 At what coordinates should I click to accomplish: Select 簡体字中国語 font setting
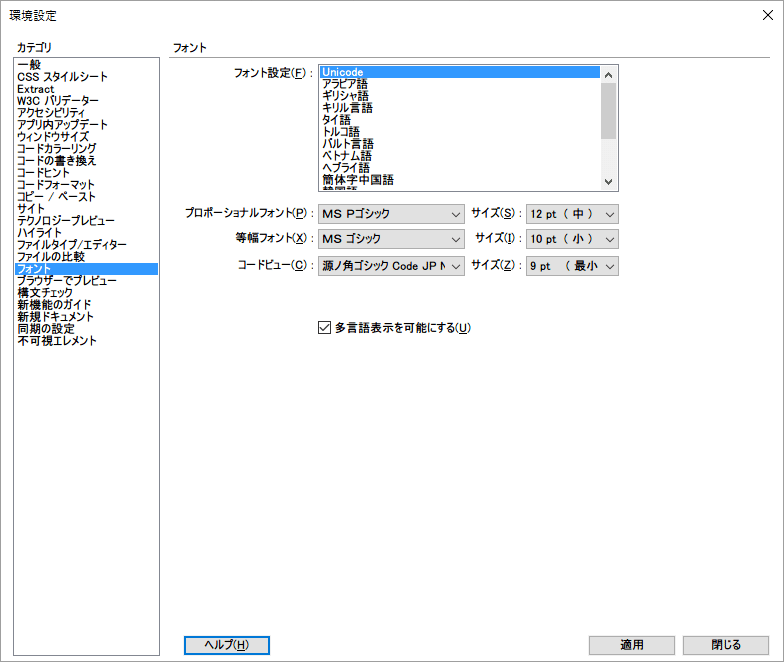460,180
